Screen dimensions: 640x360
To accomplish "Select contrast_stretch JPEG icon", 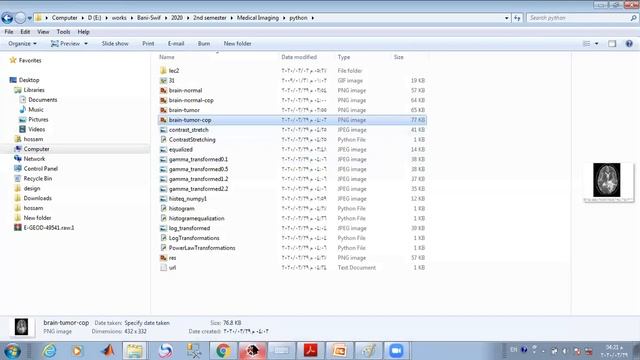I will pyautogui.click(x=163, y=130).
